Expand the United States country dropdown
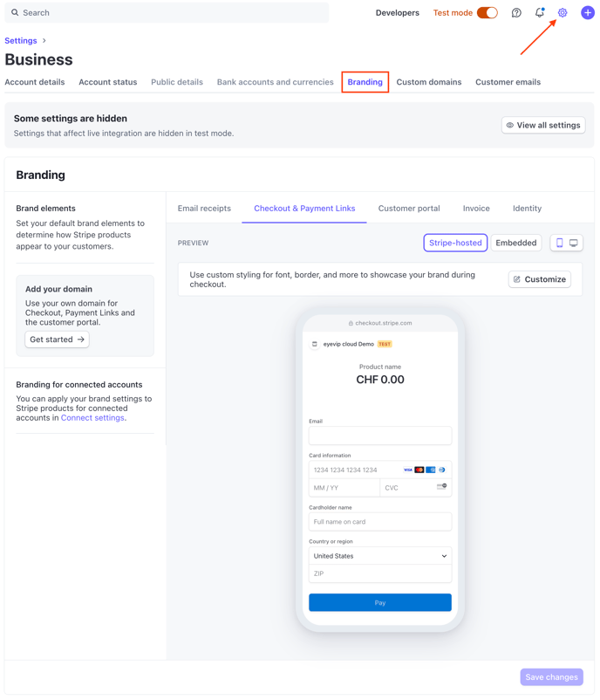The height and width of the screenshot is (700, 600). point(379,556)
